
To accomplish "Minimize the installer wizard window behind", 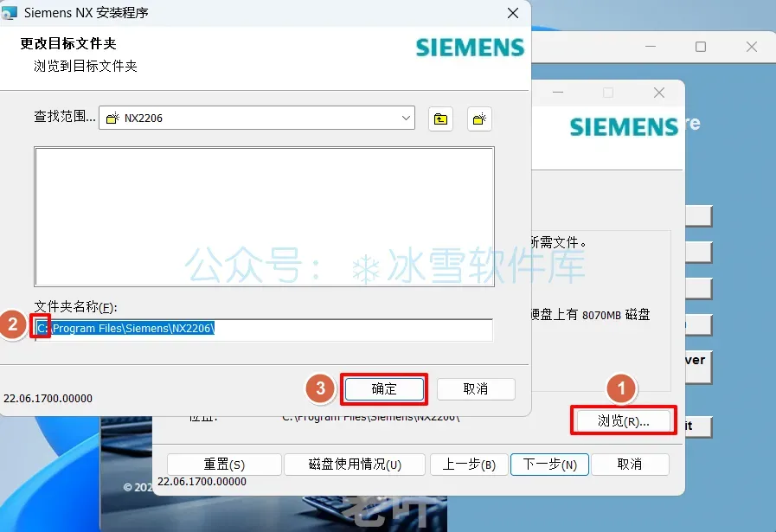I will (x=558, y=93).
